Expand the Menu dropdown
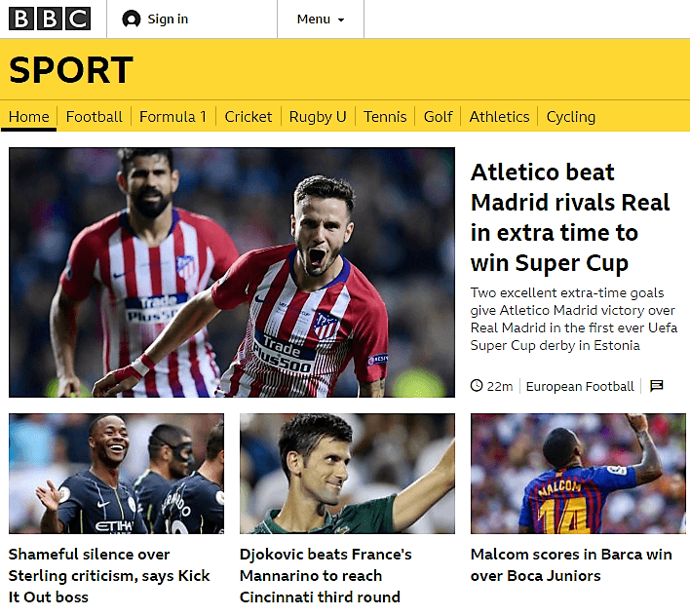This screenshot has width=690, height=616. (x=321, y=19)
